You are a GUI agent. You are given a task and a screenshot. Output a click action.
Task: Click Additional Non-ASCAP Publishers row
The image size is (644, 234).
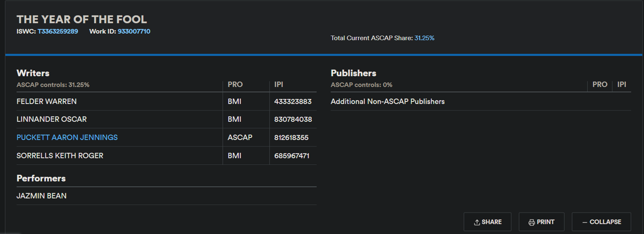(387, 101)
